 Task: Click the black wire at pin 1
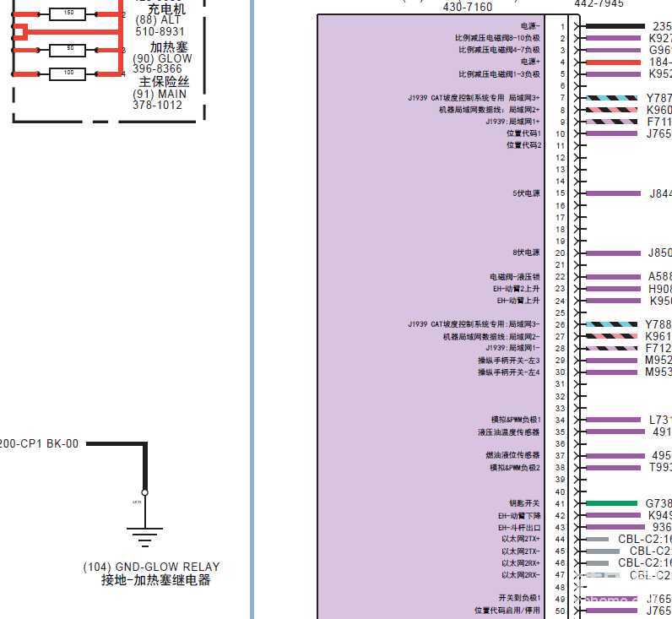615,26
